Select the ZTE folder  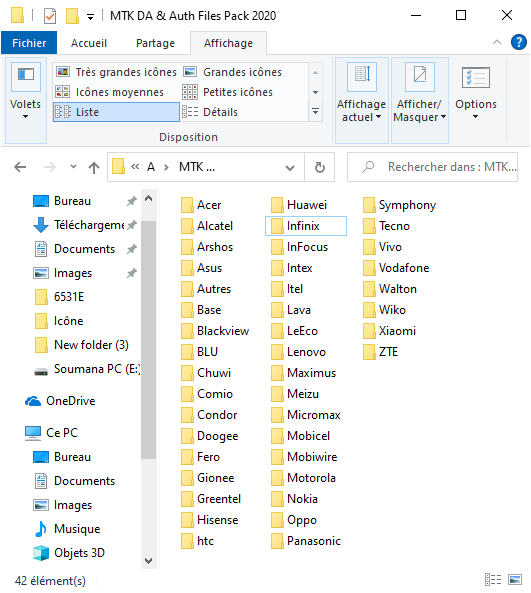coord(380,352)
